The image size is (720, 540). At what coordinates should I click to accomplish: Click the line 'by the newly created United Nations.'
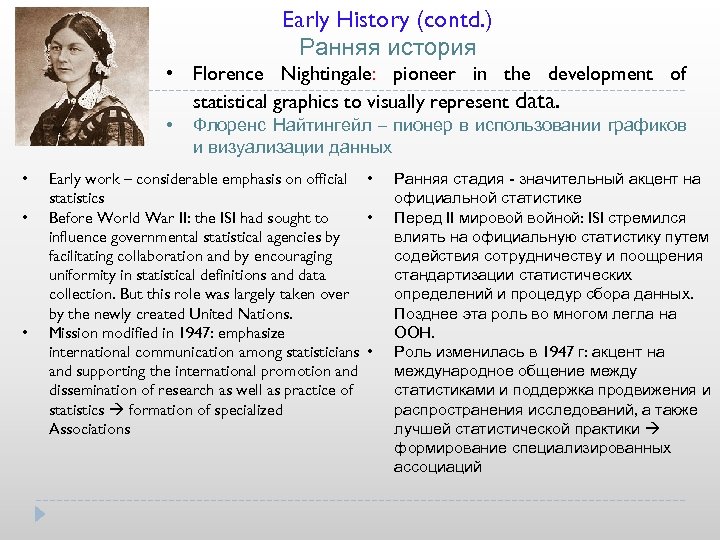point(171,314)
